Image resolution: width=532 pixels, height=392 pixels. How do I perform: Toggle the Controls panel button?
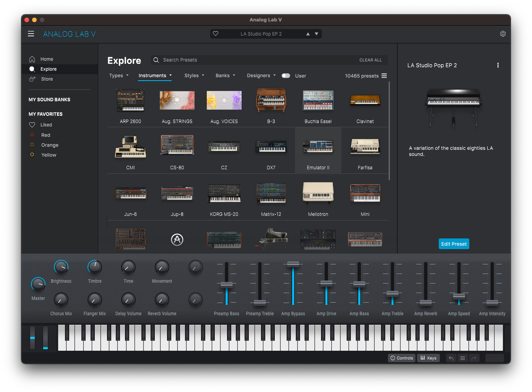point(402,358)
